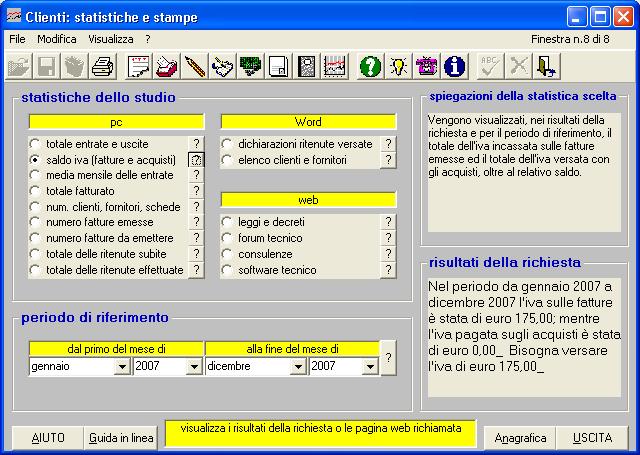This screenshot has width=640, height=455.
Task: Expand the starting year 2007 dropdown
Action: pos(195,367)
